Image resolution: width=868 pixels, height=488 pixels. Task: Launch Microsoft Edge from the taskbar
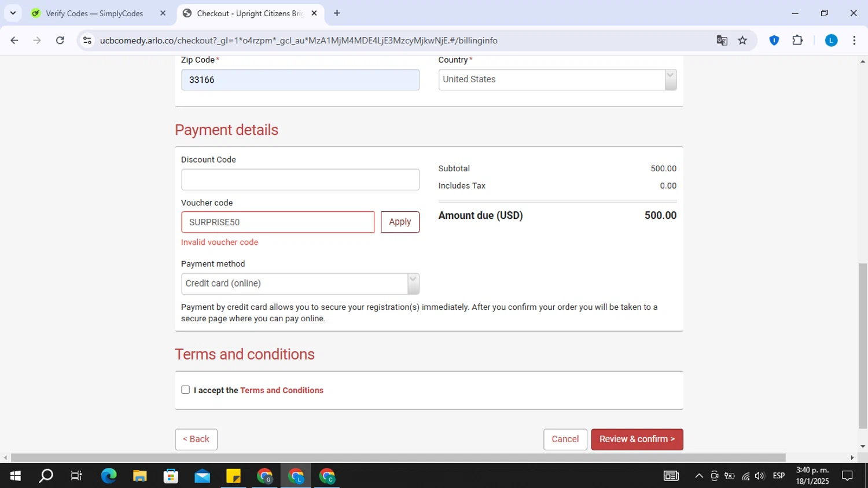tap(109, 476)
